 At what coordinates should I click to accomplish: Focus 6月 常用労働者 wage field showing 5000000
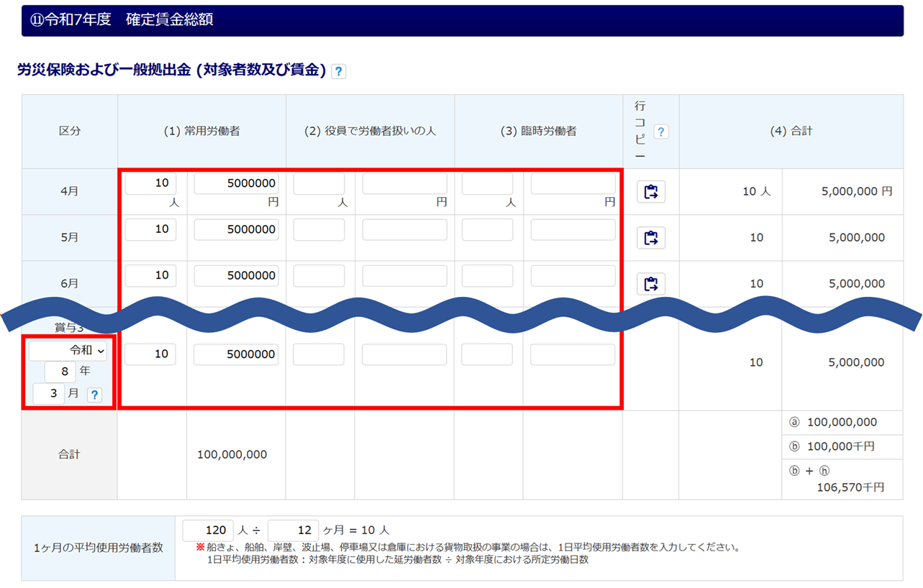(x=236, y=275)
